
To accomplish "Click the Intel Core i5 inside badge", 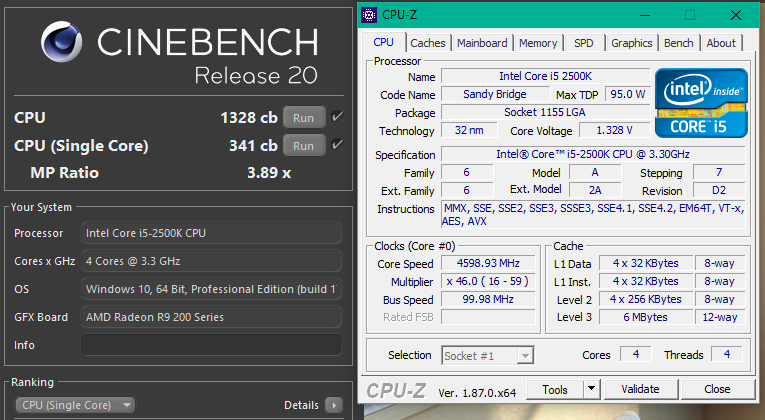I will pyautogui.click(x=701, y=103).
